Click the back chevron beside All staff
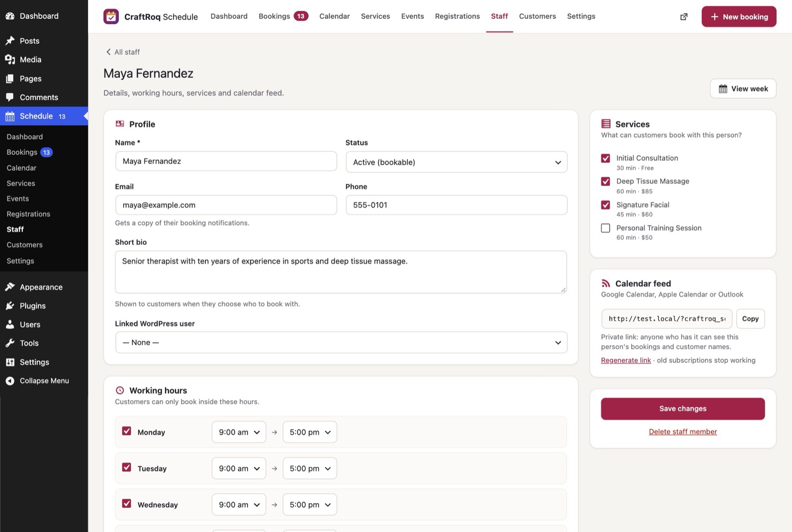 [108, 52]
